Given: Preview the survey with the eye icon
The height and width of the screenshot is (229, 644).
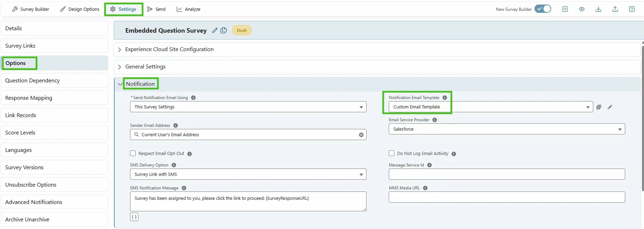Looking at the screenshot, I should point(582,9).
